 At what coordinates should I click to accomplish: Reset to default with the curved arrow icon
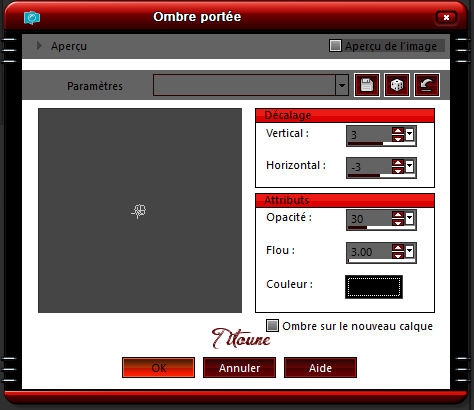(427, 85)
